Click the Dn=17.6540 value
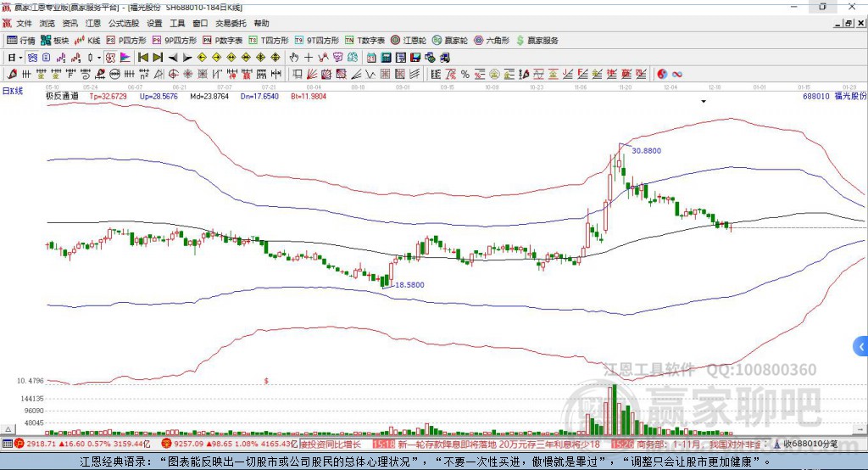 pos(259,96)
